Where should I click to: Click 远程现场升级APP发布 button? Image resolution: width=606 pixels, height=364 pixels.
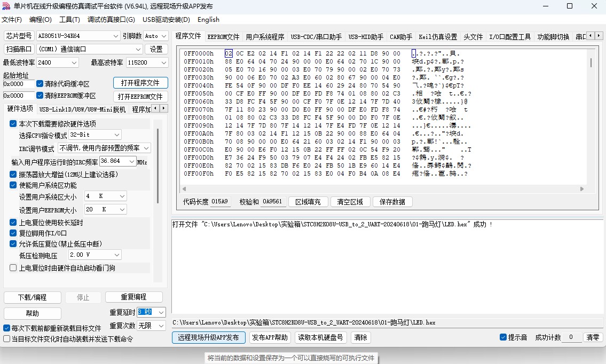[208, 337]
